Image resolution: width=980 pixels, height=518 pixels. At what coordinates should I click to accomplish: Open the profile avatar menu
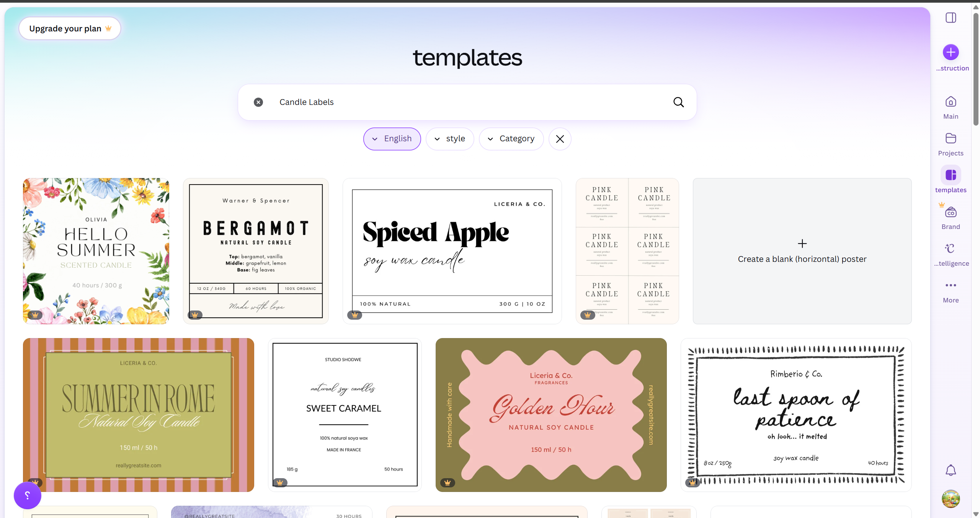[x=951, y=498]
